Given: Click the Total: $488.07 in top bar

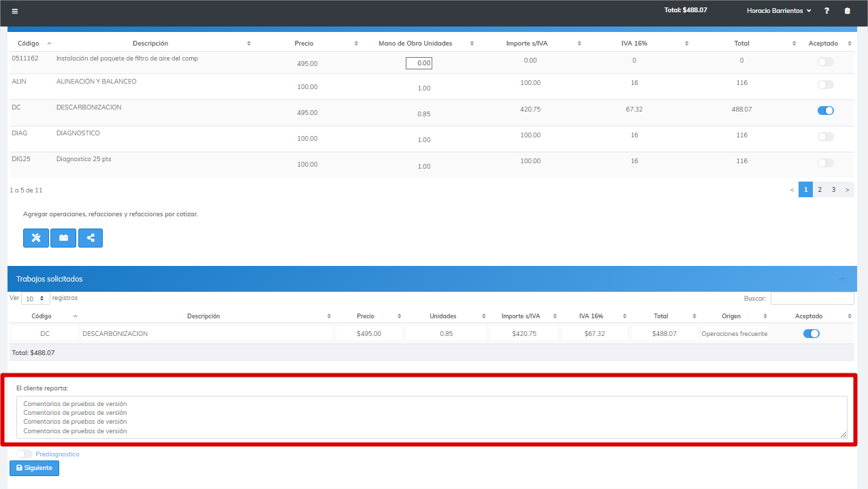Looking at the screenshot, I should [686, 10].
